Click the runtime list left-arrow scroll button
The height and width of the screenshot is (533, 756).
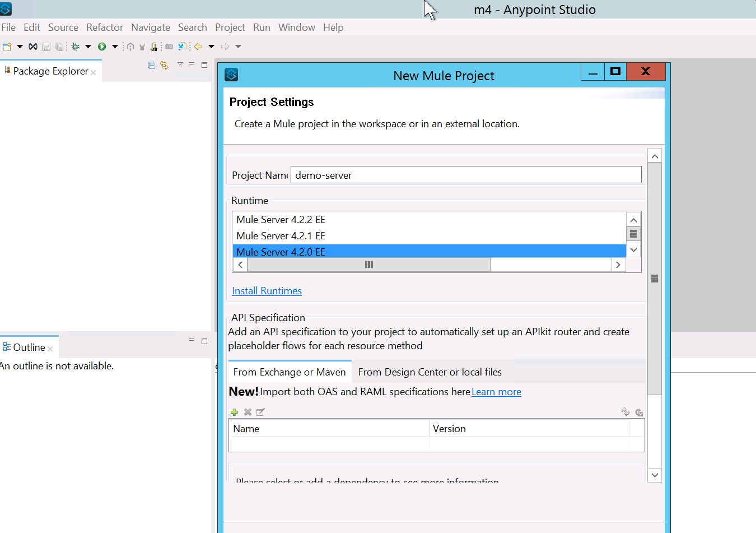(x=241, y=265)
